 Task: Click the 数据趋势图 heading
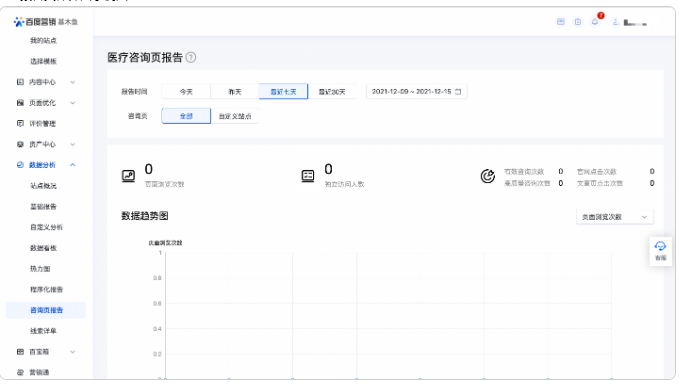point(144,216)
